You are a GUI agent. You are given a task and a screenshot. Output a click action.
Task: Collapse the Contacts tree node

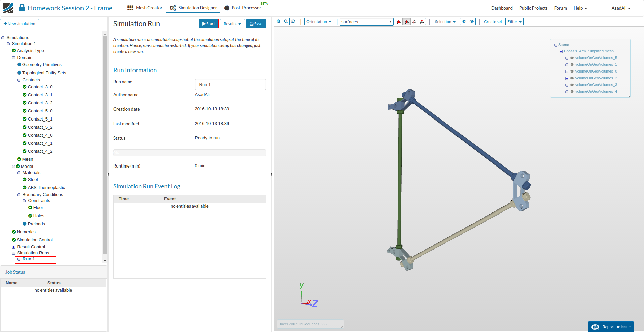19,80
